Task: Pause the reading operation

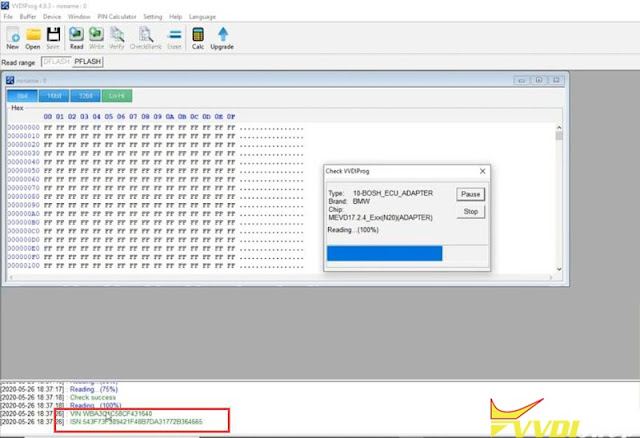Action: click(471, 194)
